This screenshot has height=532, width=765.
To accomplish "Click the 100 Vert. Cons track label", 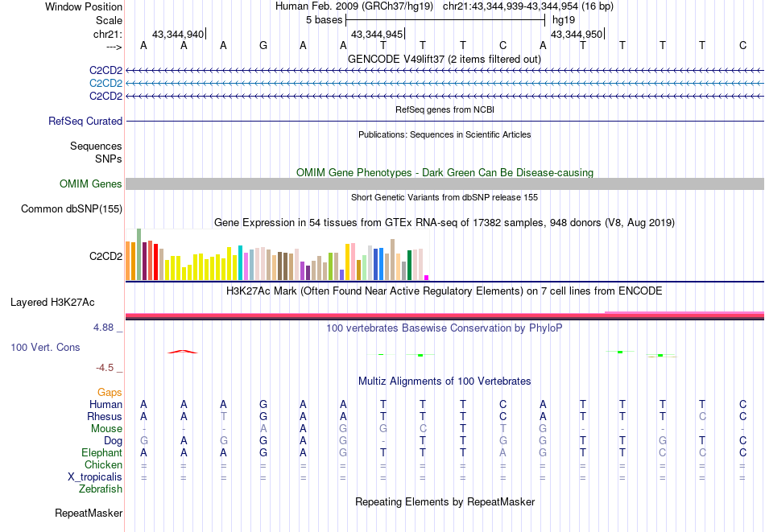I will coord(45,347).
